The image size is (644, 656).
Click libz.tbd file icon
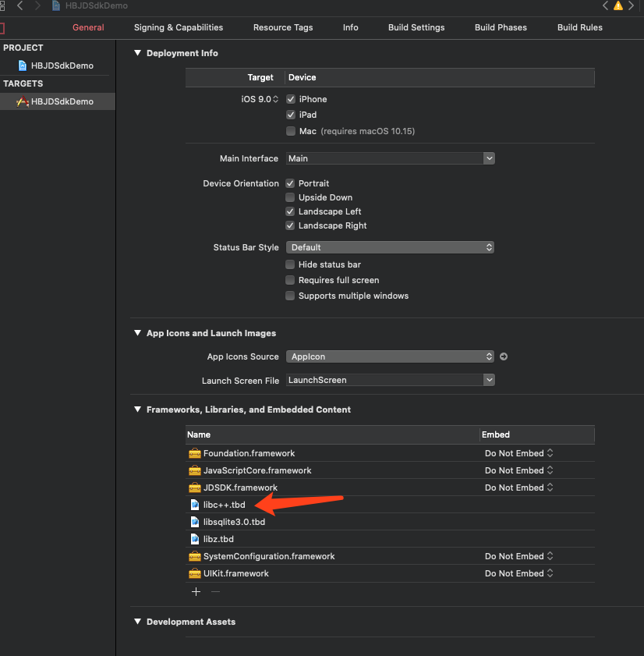194,539
